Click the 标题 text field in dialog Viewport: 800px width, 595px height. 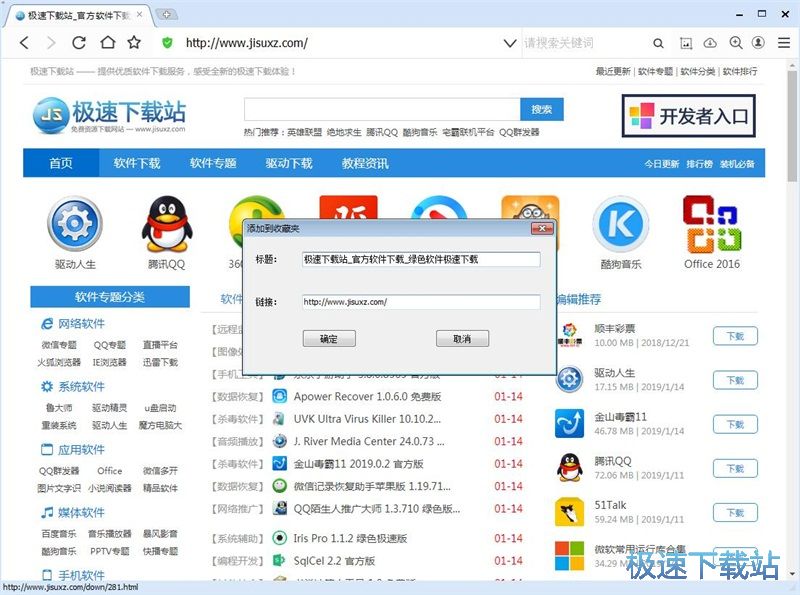click(x=421, y=259)
